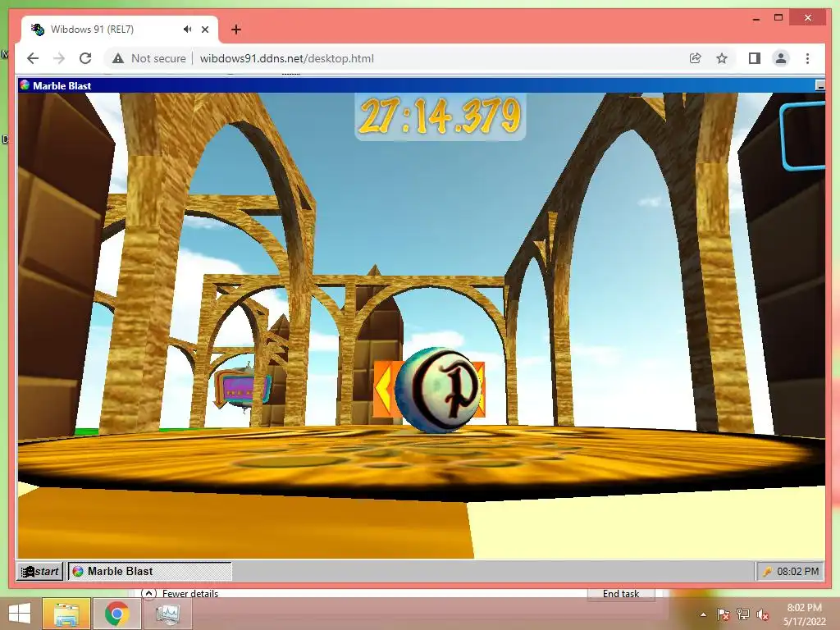The height and width of the screenshot is (630, 840).
Task: Open the Windows Start button
Action: (20, 614)
